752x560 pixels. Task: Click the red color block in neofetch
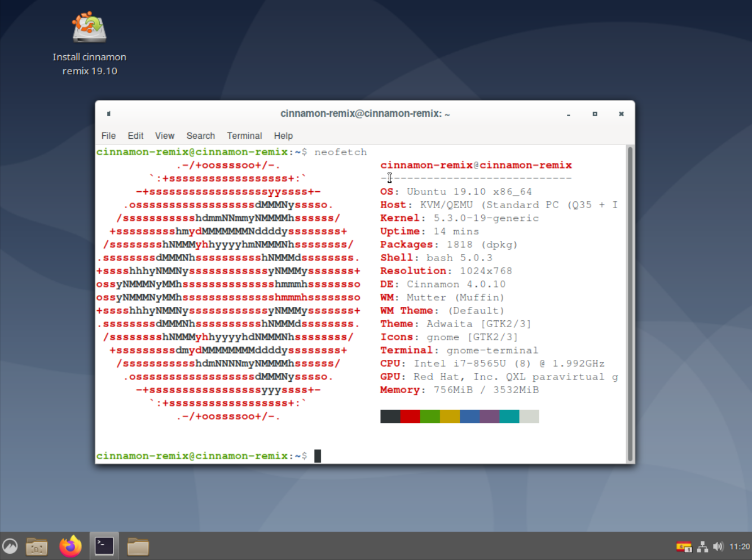410,416
